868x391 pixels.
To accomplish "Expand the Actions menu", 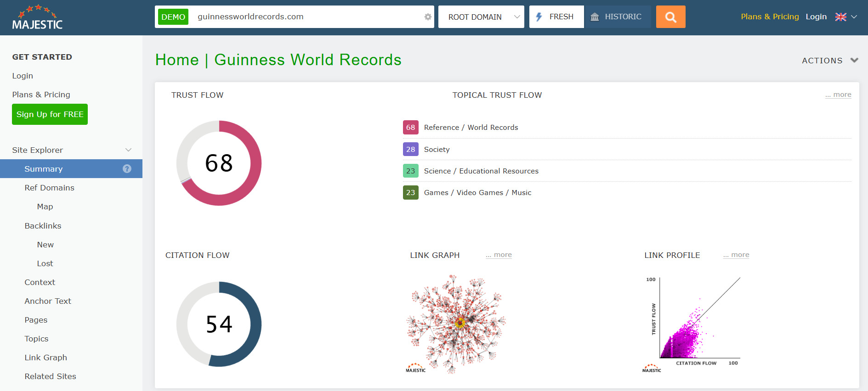I will click(x=829, y=61).
